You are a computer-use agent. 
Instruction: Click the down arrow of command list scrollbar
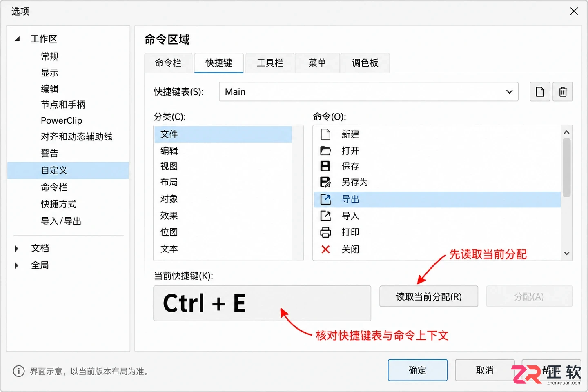[566, 253]
